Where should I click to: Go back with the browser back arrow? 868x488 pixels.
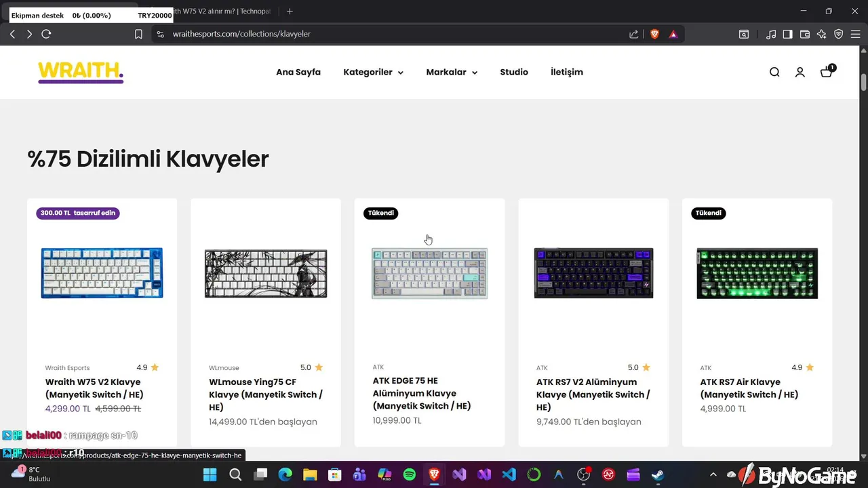click(x=12, y=34)
